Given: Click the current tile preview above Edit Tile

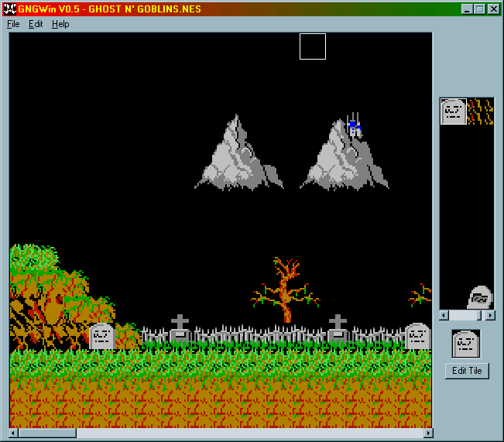Looking at the screenshot, I should (466, 344).
